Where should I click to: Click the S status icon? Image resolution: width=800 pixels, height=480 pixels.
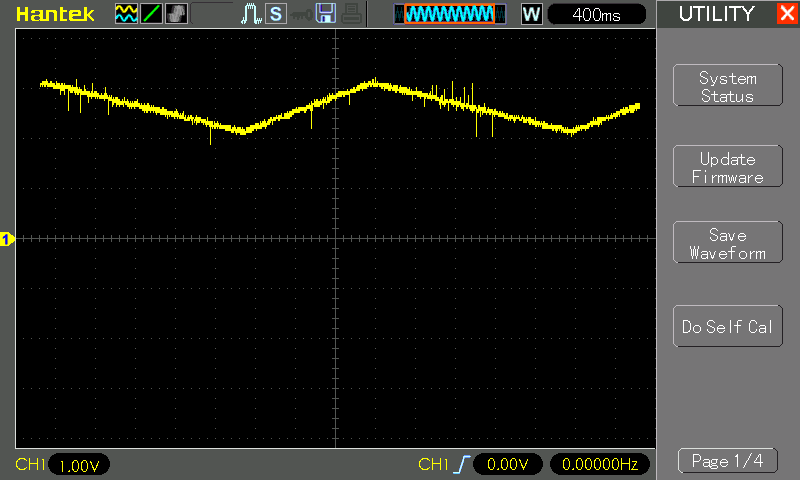(x=276, y=14)
